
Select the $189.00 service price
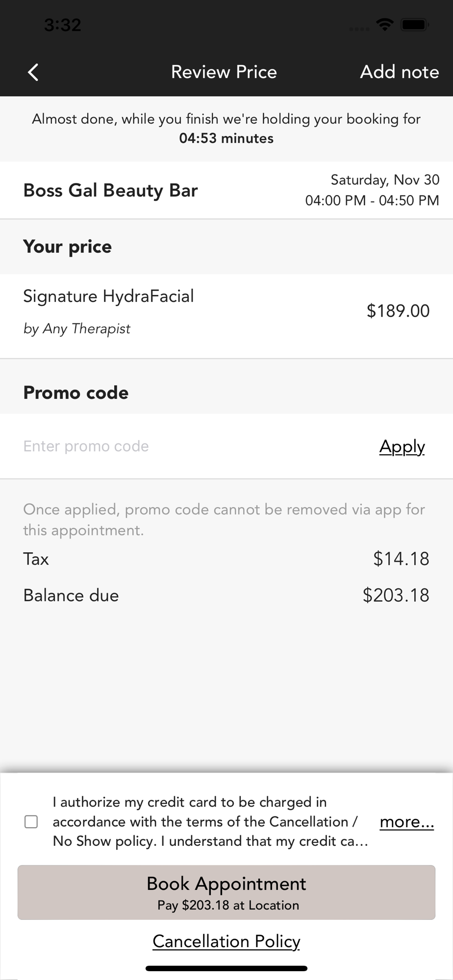398,311
